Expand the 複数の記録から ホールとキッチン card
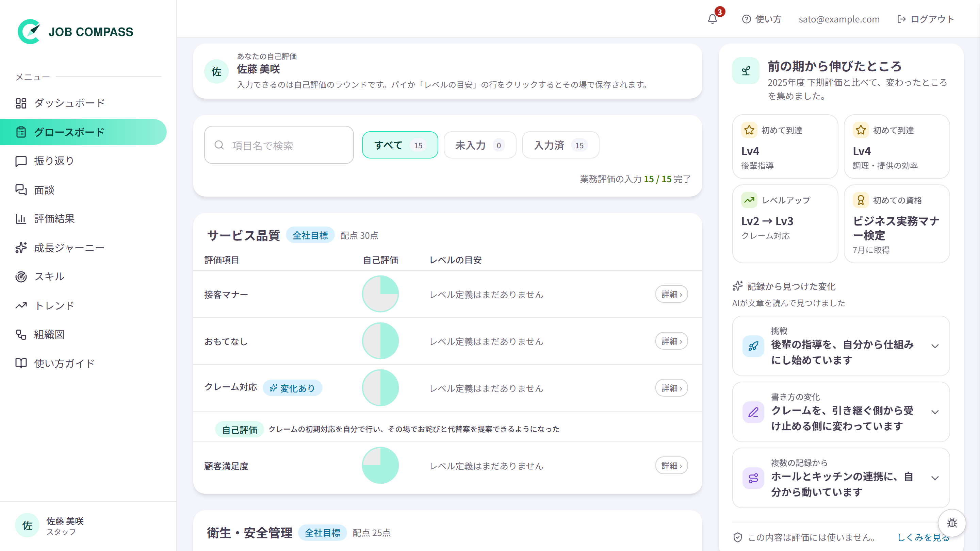 (x=841, y=478)
